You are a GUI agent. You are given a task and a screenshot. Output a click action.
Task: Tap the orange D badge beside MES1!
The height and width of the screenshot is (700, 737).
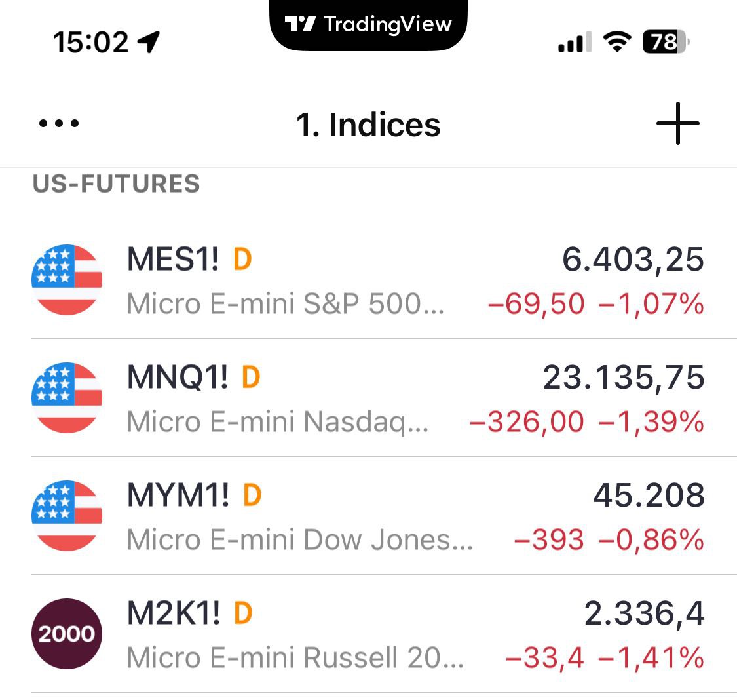click(x=242, y=260)
